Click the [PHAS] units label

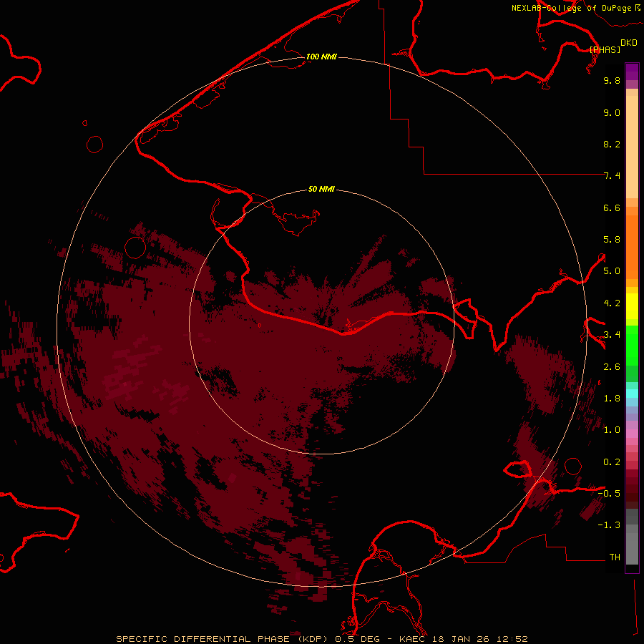605,49
